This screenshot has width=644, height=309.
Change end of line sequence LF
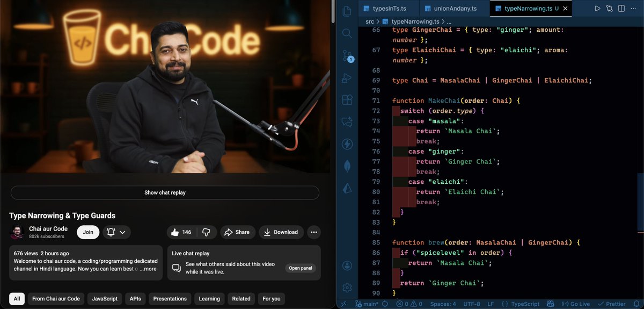491,304
